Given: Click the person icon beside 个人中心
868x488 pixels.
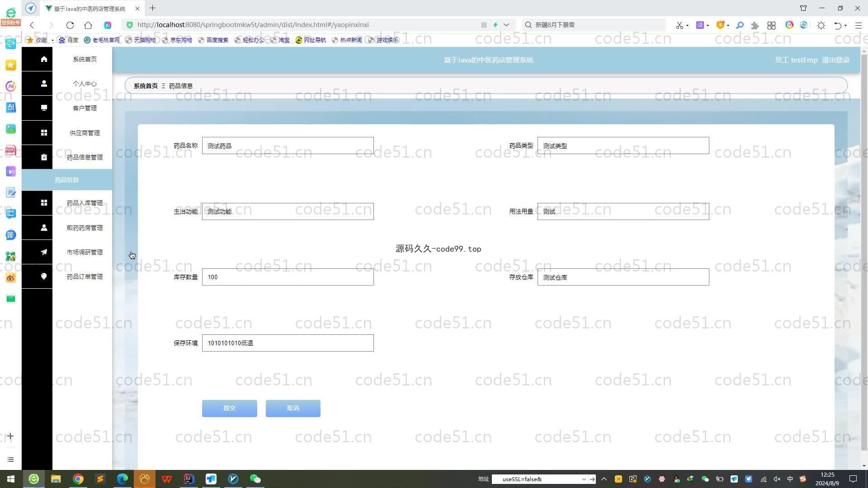Looking at the screenshot, I should 44,84.
